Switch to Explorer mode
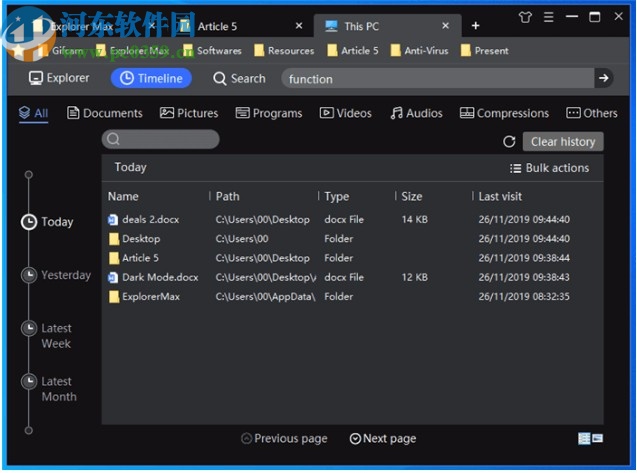 pyautogui.click(x=59, y=78)
